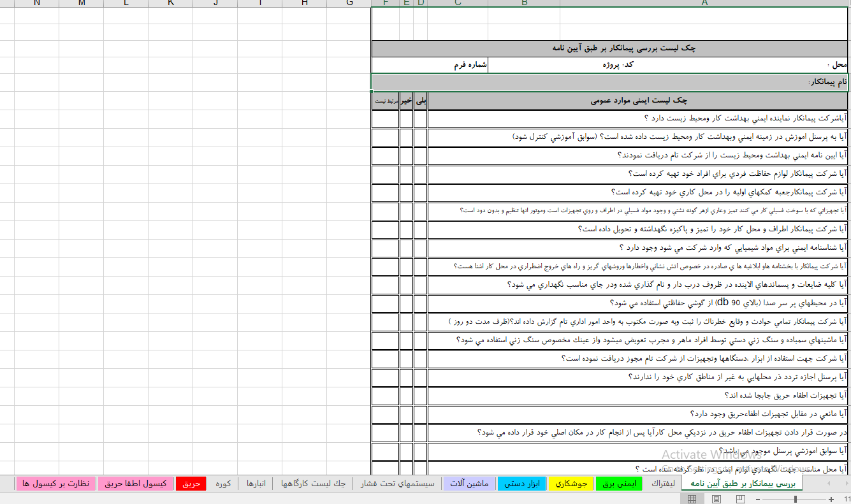Open the بررسی پیمانکار بر طبق آیین نامه sheet tab
This screenshot has height=504, width=851.
[x=743, y=484]
